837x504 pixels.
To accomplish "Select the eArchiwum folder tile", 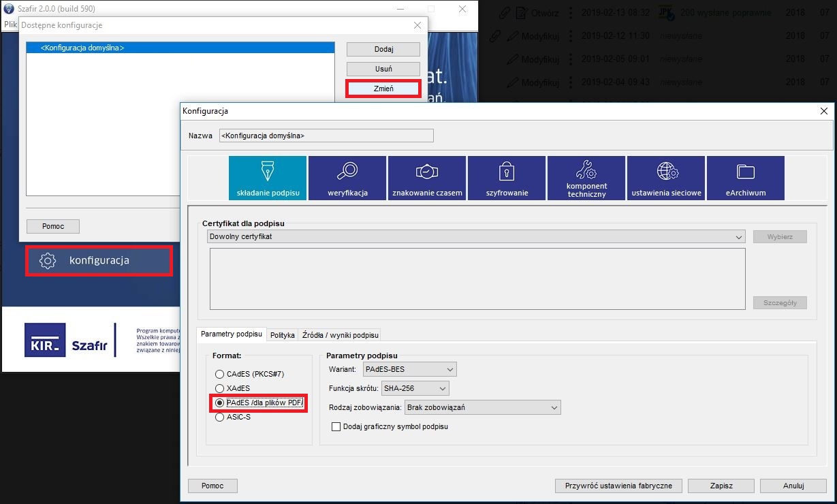I will pos(746,178).
